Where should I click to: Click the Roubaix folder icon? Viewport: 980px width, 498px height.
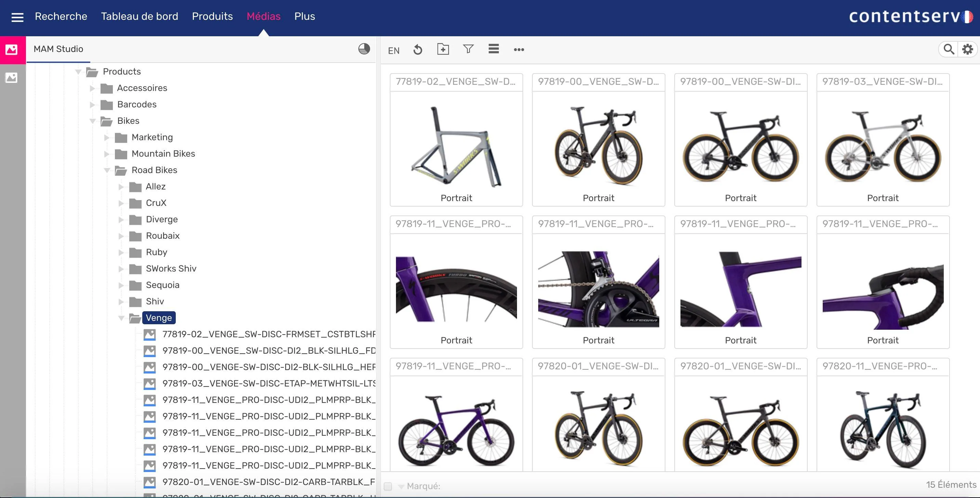coord(135,236)
